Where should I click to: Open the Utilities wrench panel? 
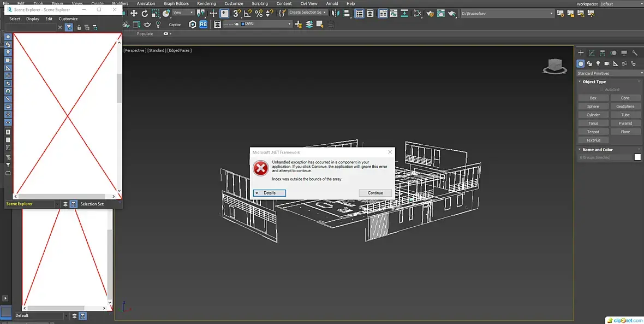tap(635, 53)
